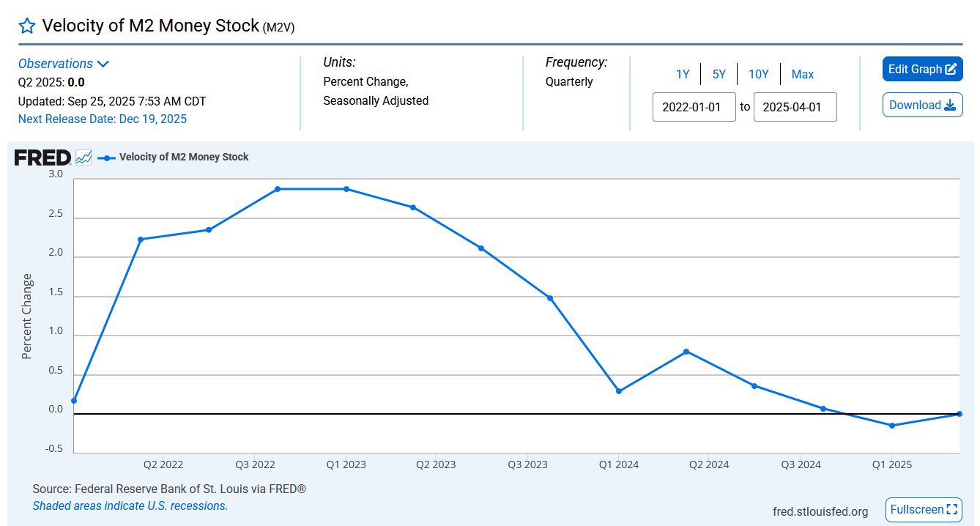Click the Next Release Date link
Image resolution: width=980 pixels, height=526 pixels.
point(103,119)
